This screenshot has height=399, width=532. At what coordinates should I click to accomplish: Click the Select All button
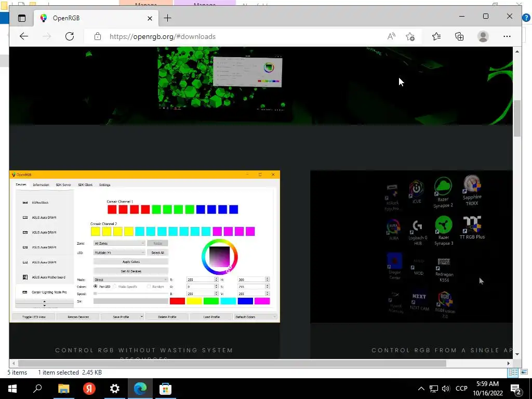[x=157, y=253]
